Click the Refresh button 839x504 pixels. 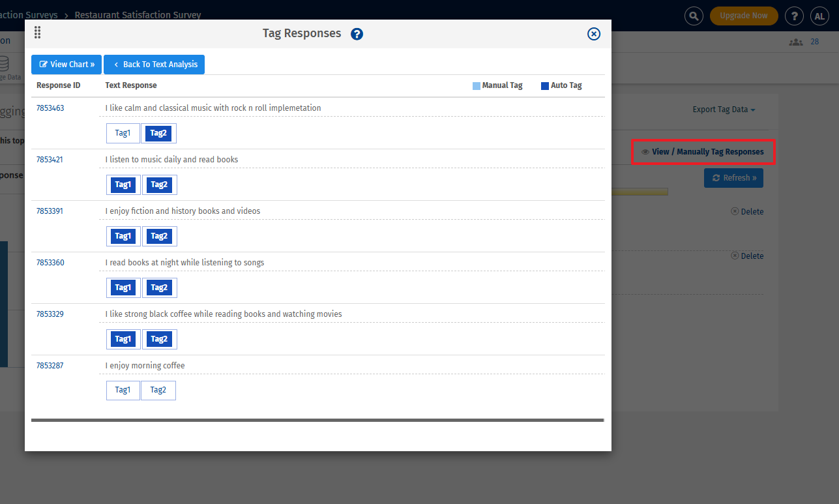tap(733, 177)
